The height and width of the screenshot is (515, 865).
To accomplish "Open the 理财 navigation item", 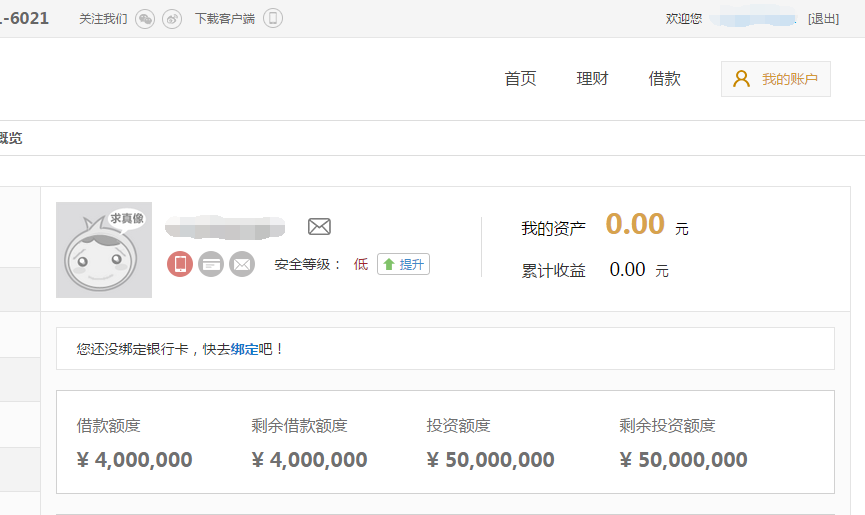I will coord(592,79).
